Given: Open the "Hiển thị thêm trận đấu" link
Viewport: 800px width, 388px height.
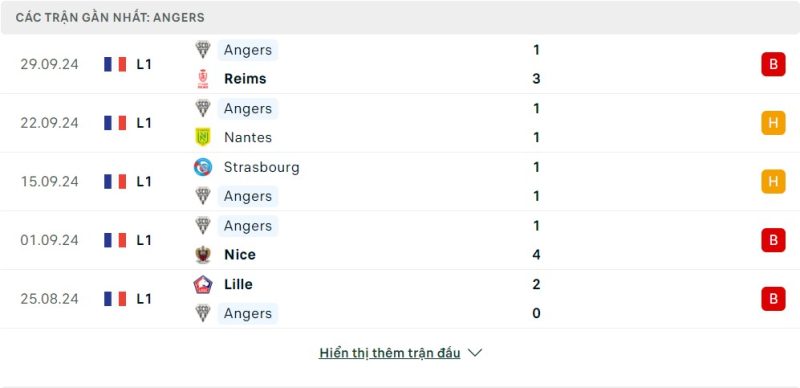Looking at the screenshot, I should coord(390,353).
